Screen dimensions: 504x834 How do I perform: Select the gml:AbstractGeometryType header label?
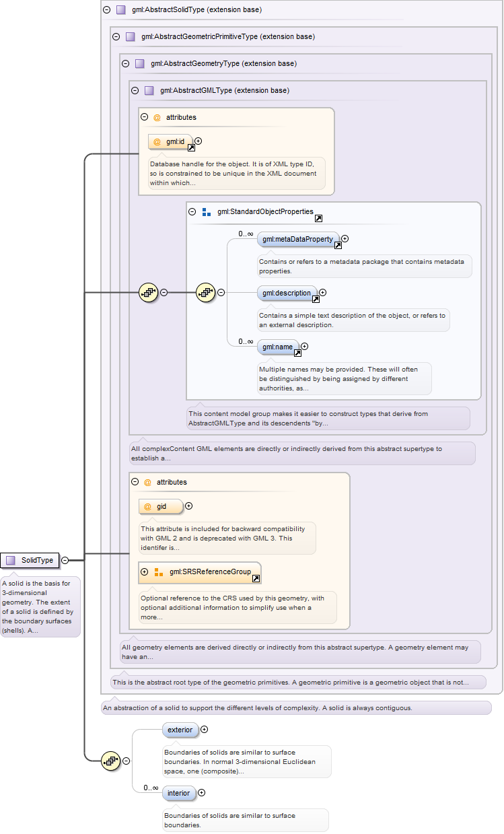pyautogui.click(x=223, y=64)
